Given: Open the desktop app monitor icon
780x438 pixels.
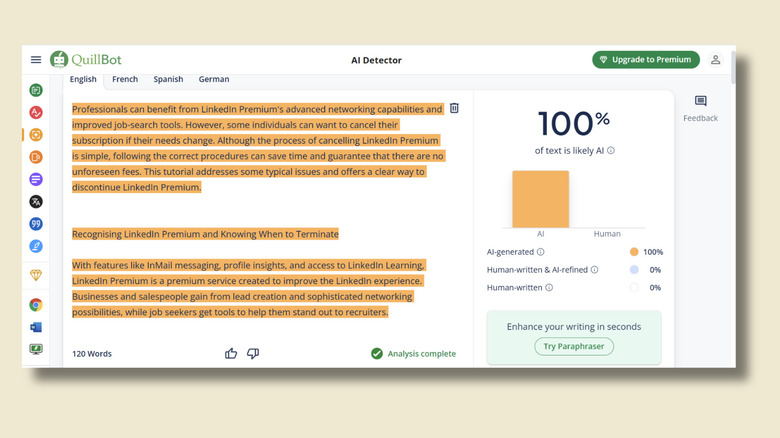Looking at the screenshot, I should (36, 349).
